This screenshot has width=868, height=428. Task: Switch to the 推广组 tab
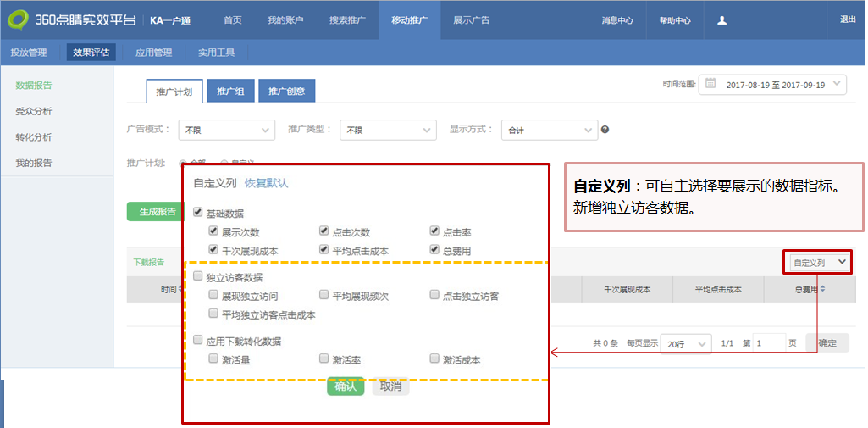click(x=229, y=92)
